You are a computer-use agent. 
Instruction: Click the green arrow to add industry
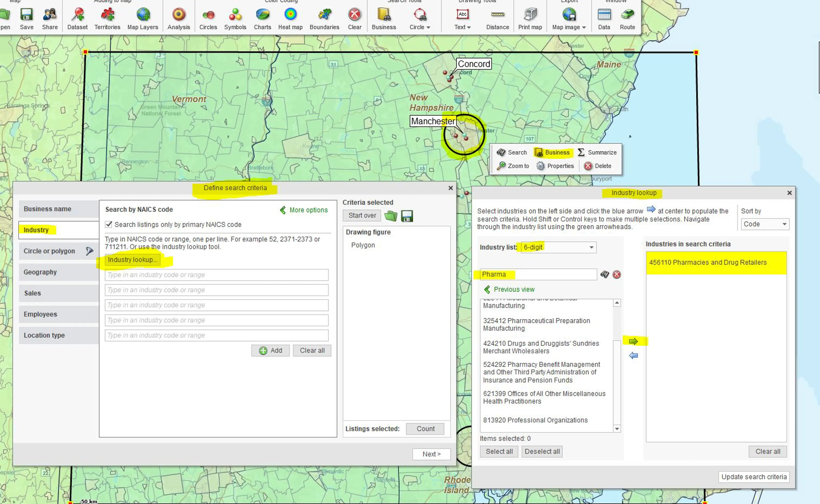[x=633, y=341]
